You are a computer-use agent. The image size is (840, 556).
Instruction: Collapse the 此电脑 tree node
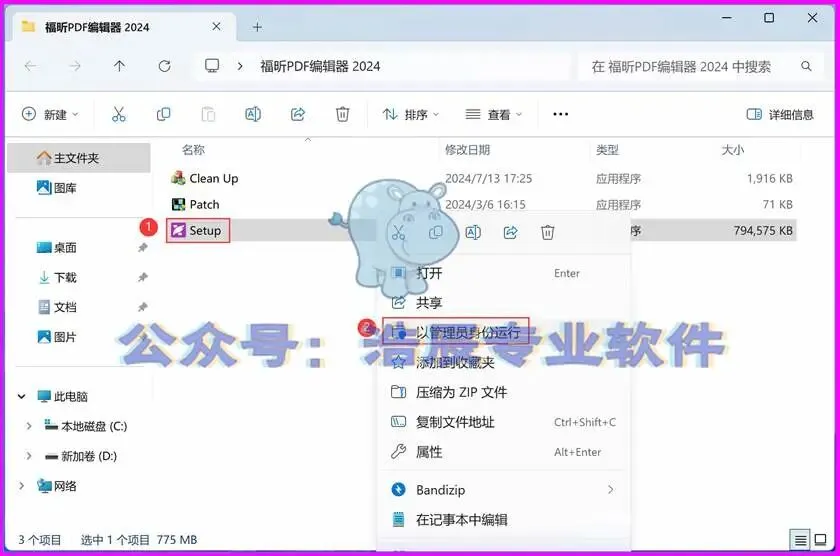tap(21, 396)
